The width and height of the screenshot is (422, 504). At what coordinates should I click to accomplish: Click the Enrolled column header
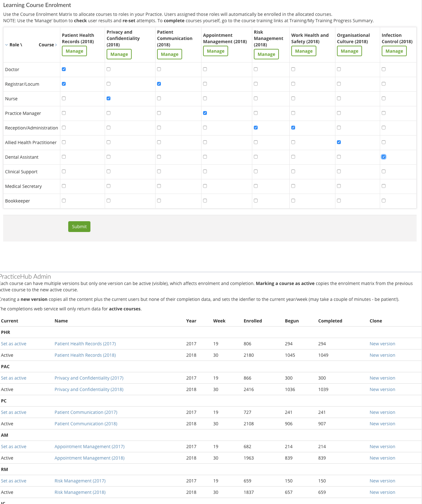[x=253, y=321]
